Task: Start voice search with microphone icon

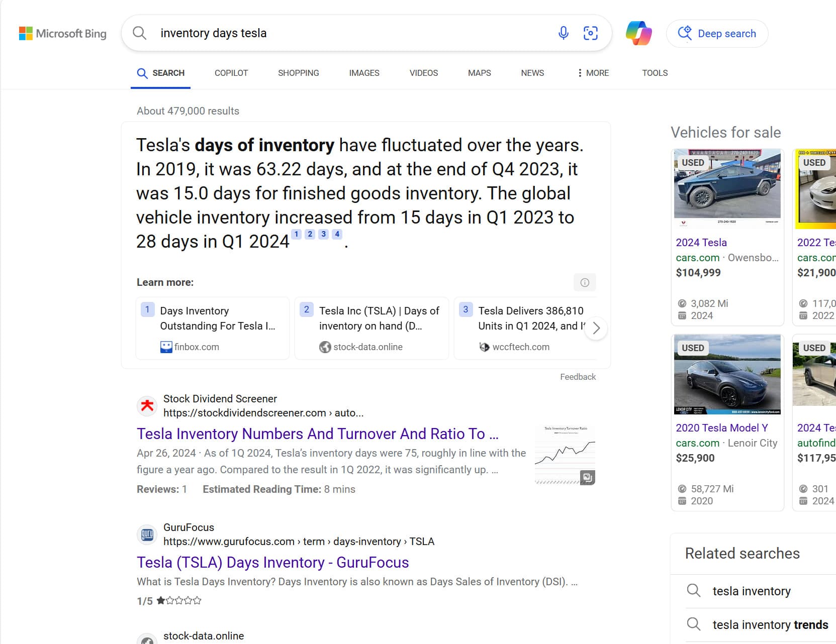Action: [x=564, y=33]
